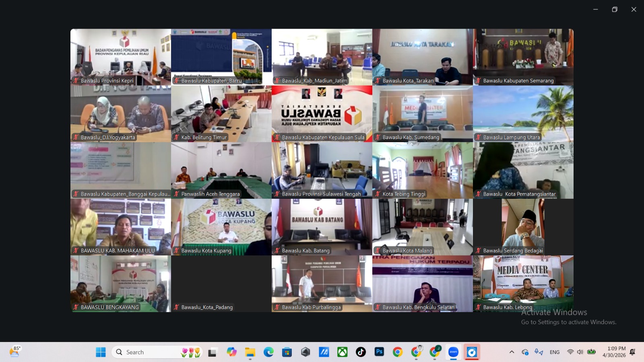
Task: Select the Kab. Belitung Timur video tile
Action: tap(221, 113)
